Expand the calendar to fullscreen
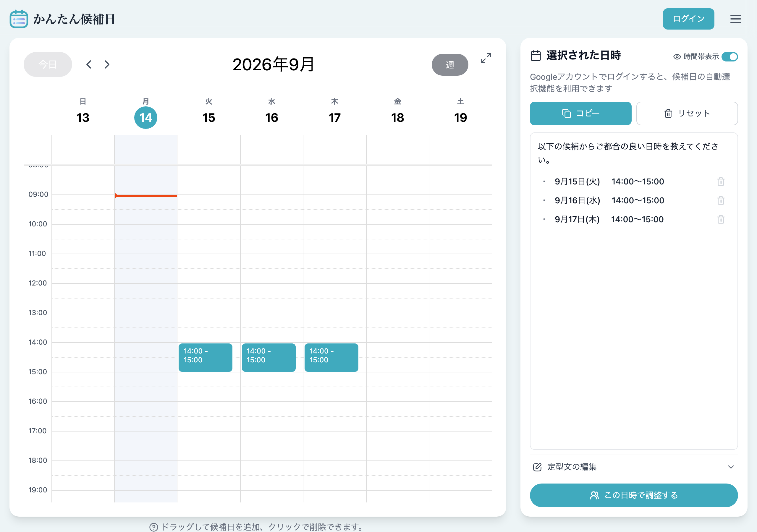The height and width of the screenshot is (532, 757). click(x=486, y=58)
